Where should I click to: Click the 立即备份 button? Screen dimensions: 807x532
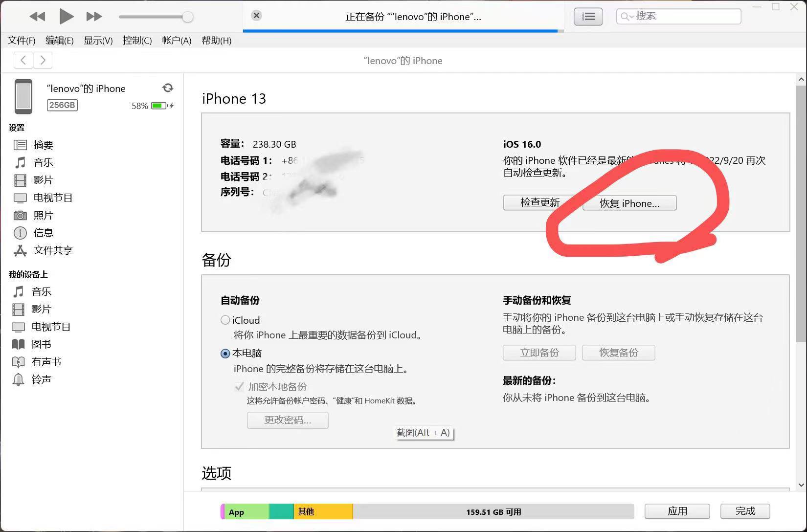pos(539,353)
